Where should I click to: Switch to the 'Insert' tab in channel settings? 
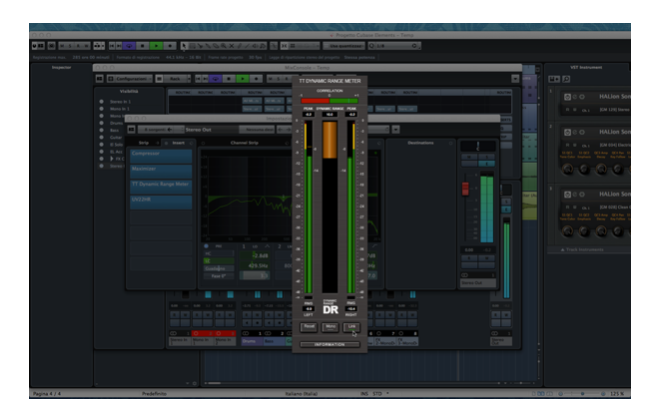(179, 143)
